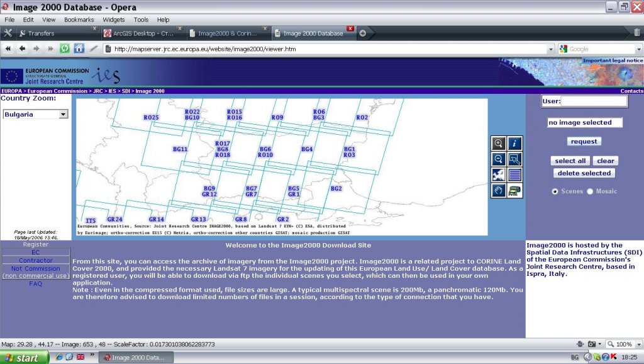This screenshot has height=364, width=644.
Task: Expand the address bar history dropdown
Action: point(551,49)
